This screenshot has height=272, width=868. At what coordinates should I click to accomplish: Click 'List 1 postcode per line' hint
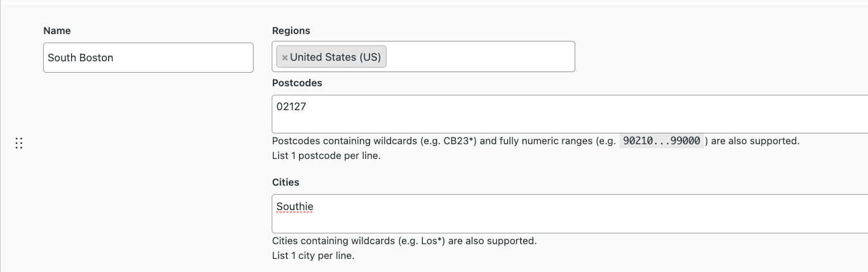(x=326, y=156)
